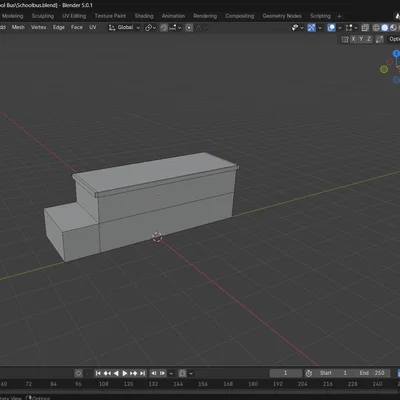Screen dimensions: 400x400
Task: Expand the overlays options dropdown arrow
Action: pyautogui.click(x=340, y=28)
